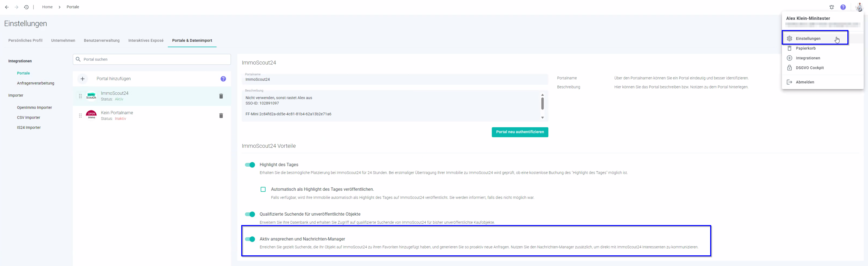This screenshot has height=266, width=868.
Task: Click the 'Status: Inaktiv' text
Action: [113, 118]
